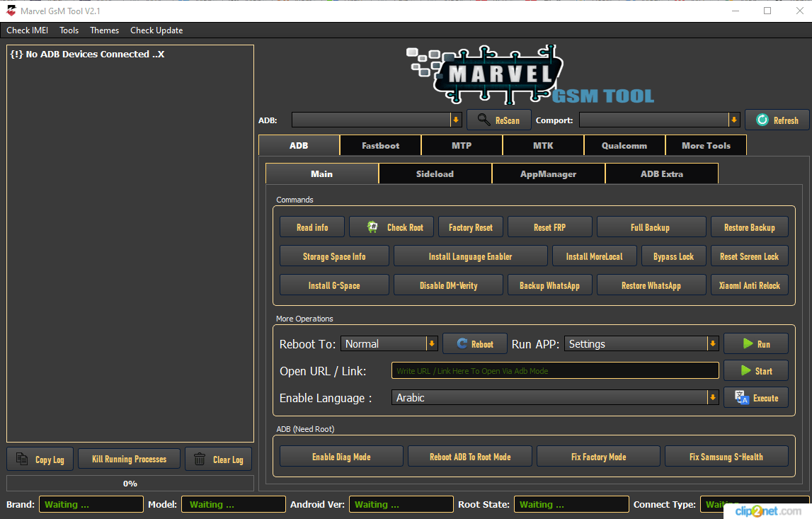Click the 0% progress bar
The width and height of the screenshot is (812, 519).
pyautogui.click(x=130, y=483)
